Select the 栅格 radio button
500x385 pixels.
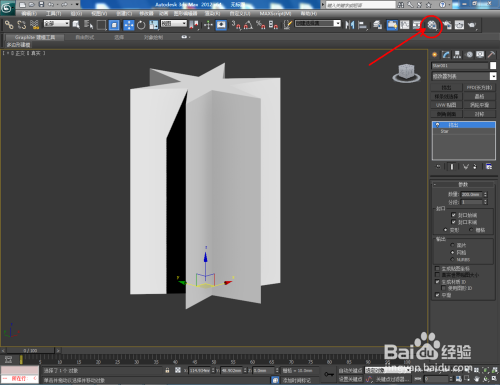pos(471,230)
